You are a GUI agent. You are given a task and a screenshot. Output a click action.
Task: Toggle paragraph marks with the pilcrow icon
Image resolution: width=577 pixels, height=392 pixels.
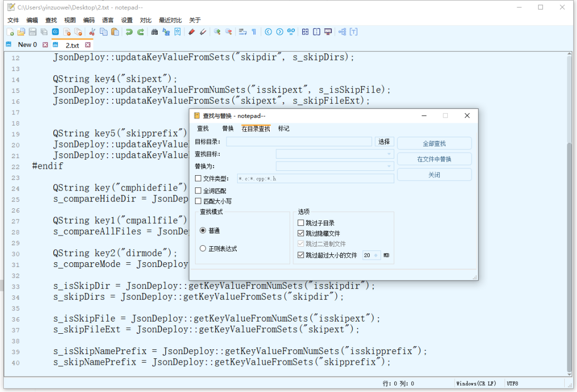tap(254, 32)
